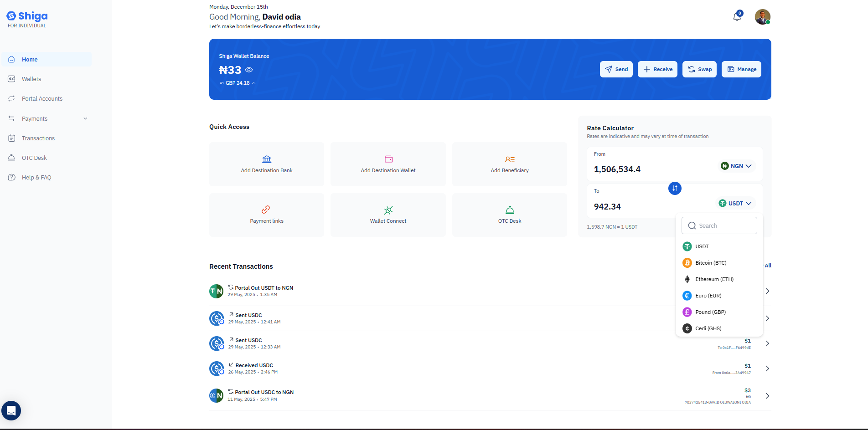Click the Portal Out USDT to NGN token icon
Image resolution: width=868 pixels, height=430 pixels.
[216, 291]
